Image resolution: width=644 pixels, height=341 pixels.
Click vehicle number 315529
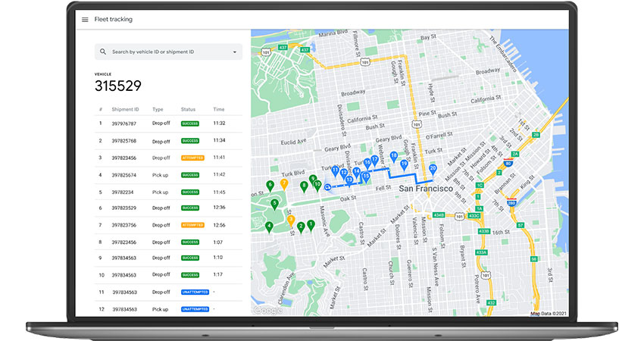[118, 86]
